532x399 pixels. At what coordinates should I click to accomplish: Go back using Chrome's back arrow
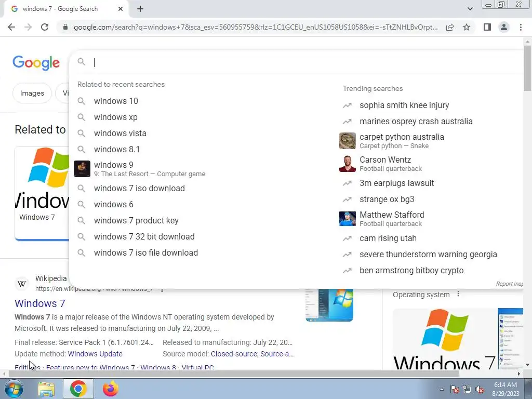(11, 27)
